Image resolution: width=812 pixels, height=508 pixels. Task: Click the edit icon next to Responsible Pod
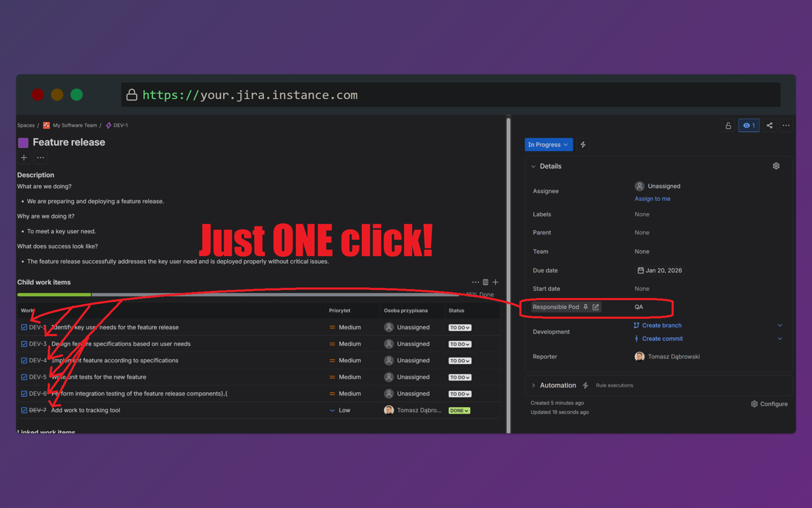tap(595, 306)
